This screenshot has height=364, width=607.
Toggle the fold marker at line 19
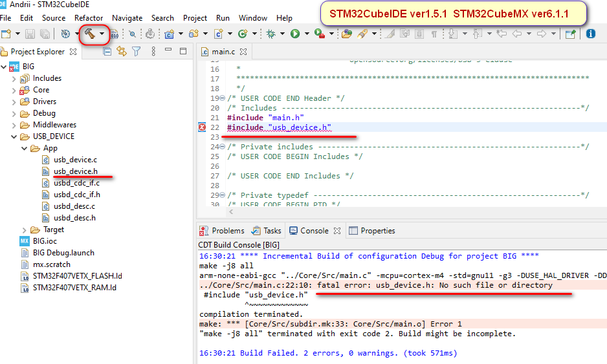[x=222, y=98]
